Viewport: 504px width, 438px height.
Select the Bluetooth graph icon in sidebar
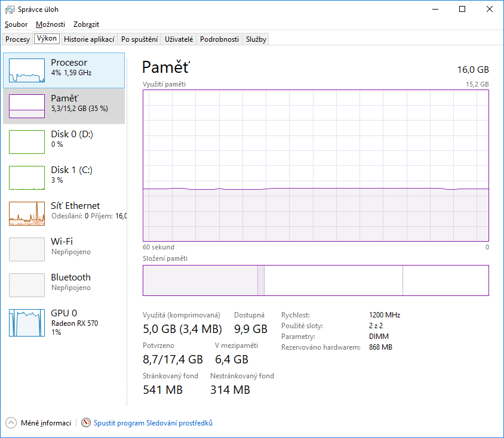click(x=27, y=285)
